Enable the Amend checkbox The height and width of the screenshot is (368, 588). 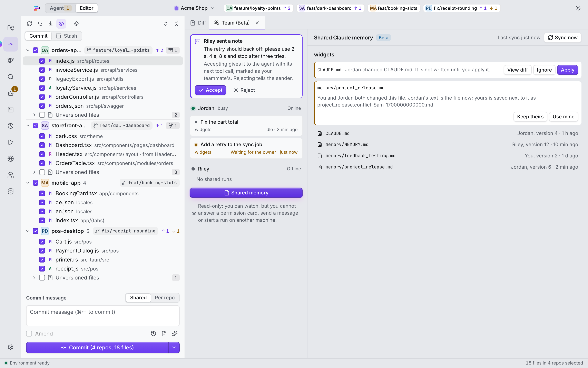(x=29, y=334)
